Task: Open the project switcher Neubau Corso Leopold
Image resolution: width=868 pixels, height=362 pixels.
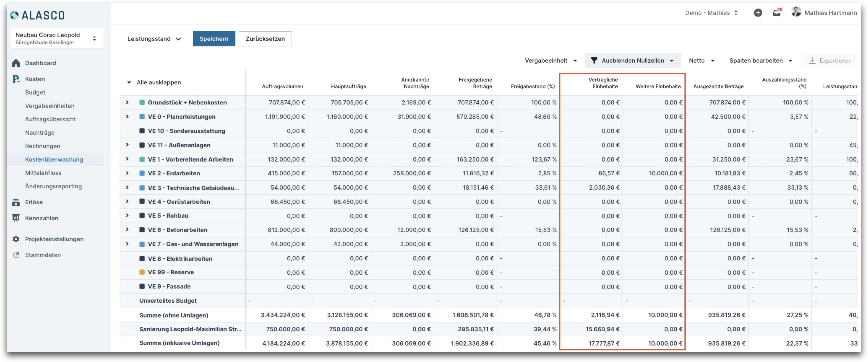Action: click(x=57, y=38)
